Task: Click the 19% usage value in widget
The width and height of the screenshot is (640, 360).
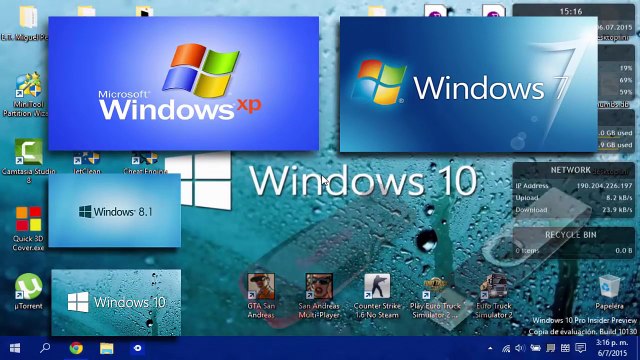Action: [x=626, y=68]
